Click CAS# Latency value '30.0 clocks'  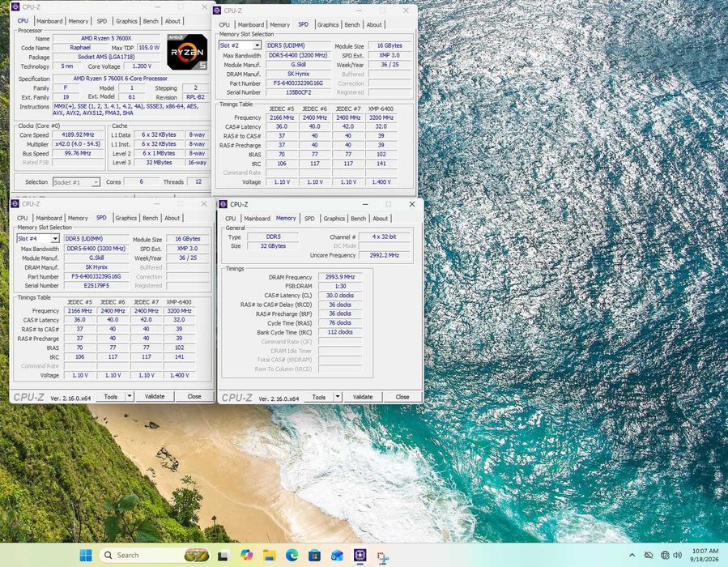pos(340,296)
